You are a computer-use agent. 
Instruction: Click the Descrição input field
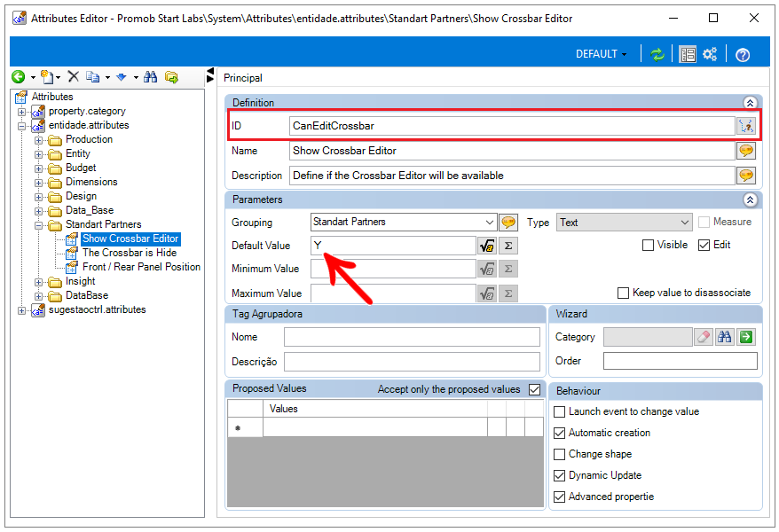pos(412,362)
